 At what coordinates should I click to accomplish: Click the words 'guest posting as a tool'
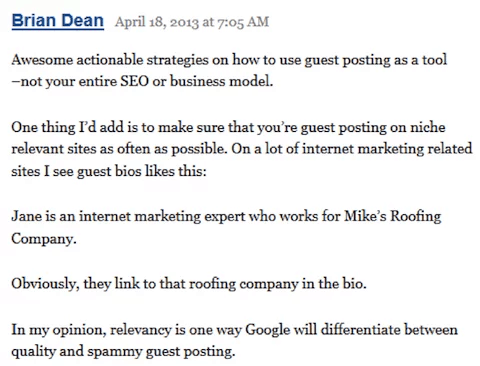click(376, 61)
